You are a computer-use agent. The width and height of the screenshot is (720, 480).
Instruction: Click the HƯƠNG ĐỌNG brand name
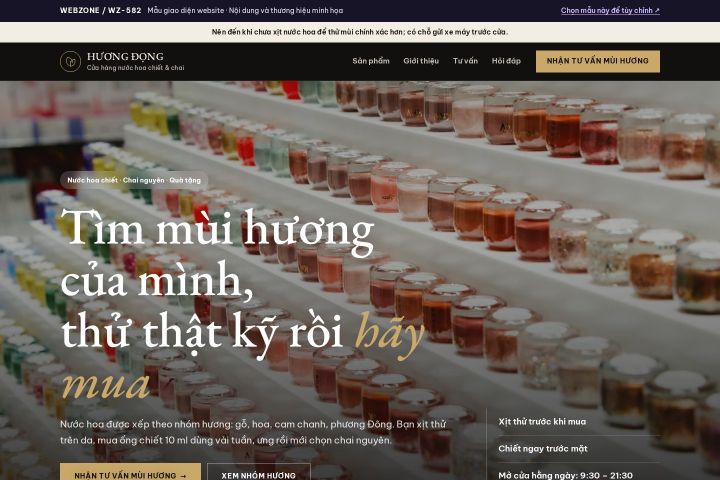pyautogui.click(x=125, y=56)
